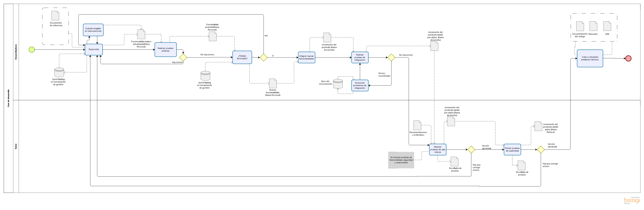Screen dimensions: 644x210
Task: Click the green start event circle
Action: (32, 50)
